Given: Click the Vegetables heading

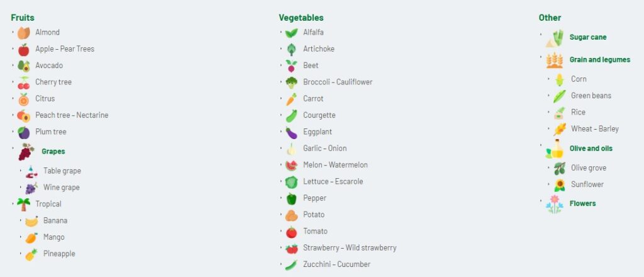Looking at the screenshot, I should pyautogui.click(x=301, y=18).
